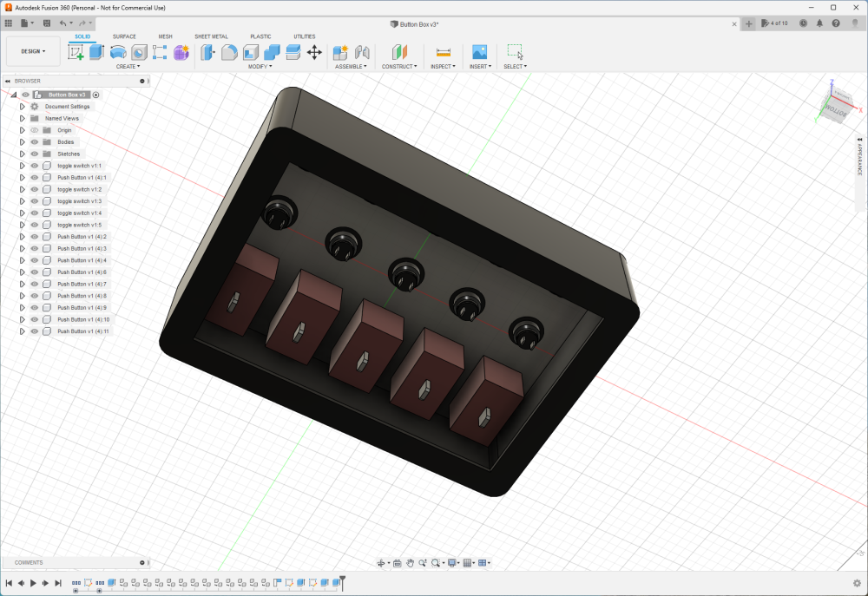Toggle visibility of toggle switch v1:1
Screen dimensions: 868x596
pos(35,166)
